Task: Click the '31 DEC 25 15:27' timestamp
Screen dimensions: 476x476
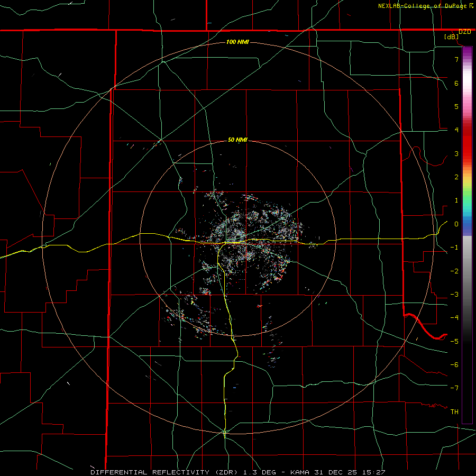Action: [x=351, y=472]
